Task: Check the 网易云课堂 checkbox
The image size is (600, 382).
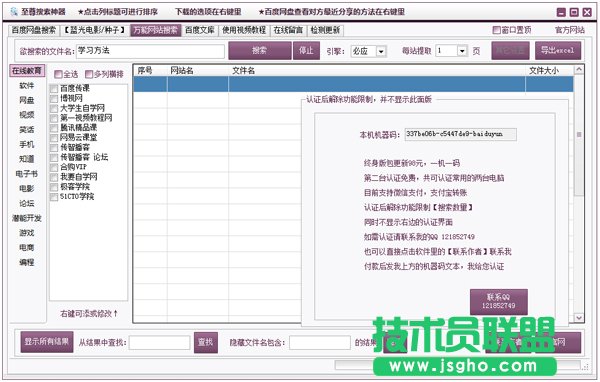Action: [54, 138]
